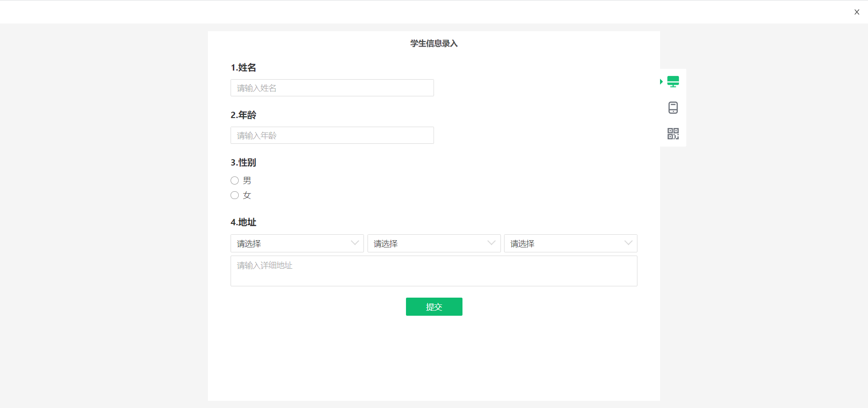868x408 pixels.
Task: Expand the first 请选择 address dropdown
Action: point(297,243)
